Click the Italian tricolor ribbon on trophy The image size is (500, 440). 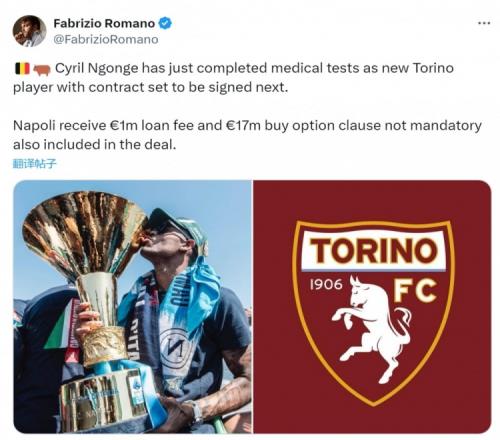(x=60, y=325)
